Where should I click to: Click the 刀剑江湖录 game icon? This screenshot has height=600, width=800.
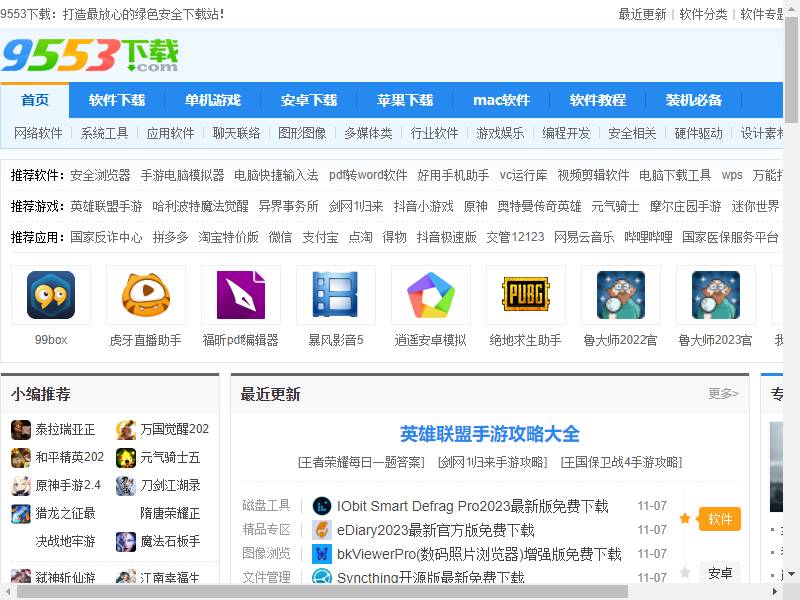126,486
